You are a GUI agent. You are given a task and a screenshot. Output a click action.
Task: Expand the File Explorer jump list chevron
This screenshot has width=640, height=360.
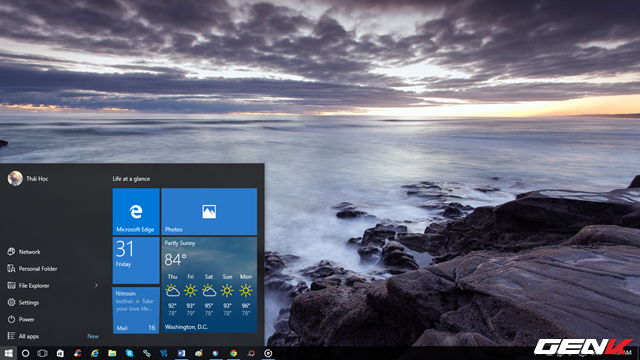[96, 285]
